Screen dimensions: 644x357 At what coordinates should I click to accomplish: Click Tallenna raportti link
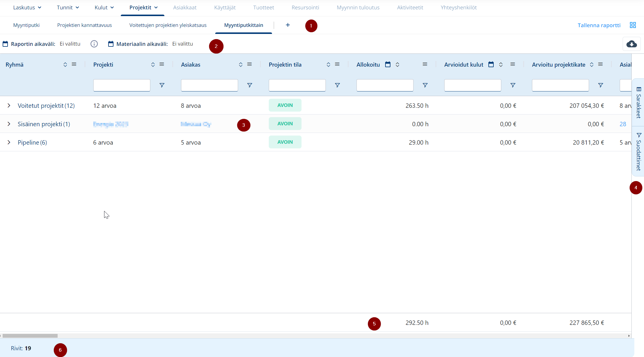pos(599,25)
